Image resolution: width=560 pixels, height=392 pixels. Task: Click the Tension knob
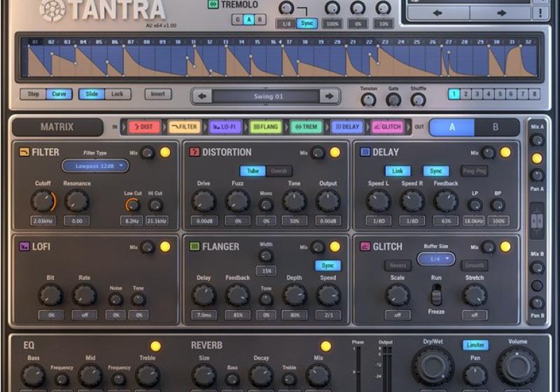click(x=368, y=100)
